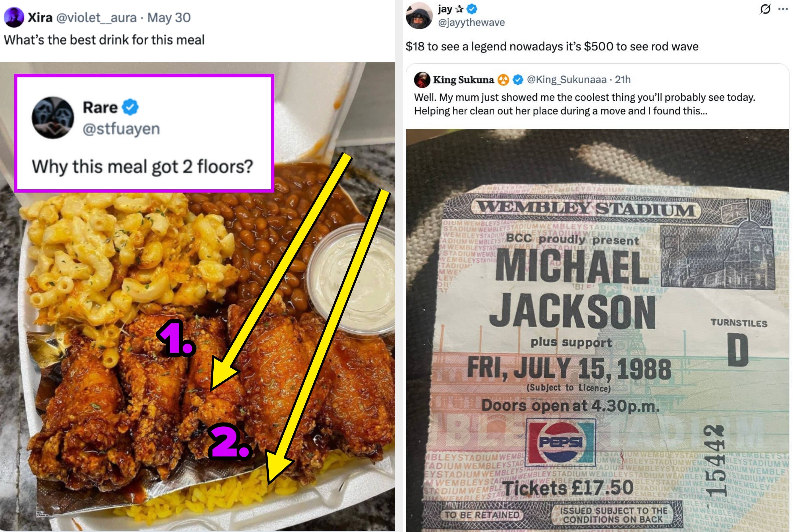Click the Grok slashed-circle icon
Screen dimensions: 798x532
pyautogui.click(x=765, y=9)
